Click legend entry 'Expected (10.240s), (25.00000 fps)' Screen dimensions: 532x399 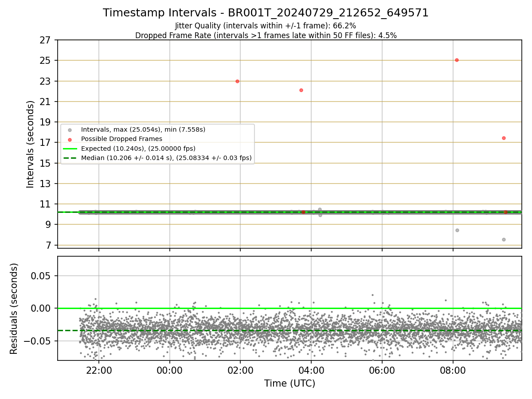pyautogui.click(x=138, y=148)
